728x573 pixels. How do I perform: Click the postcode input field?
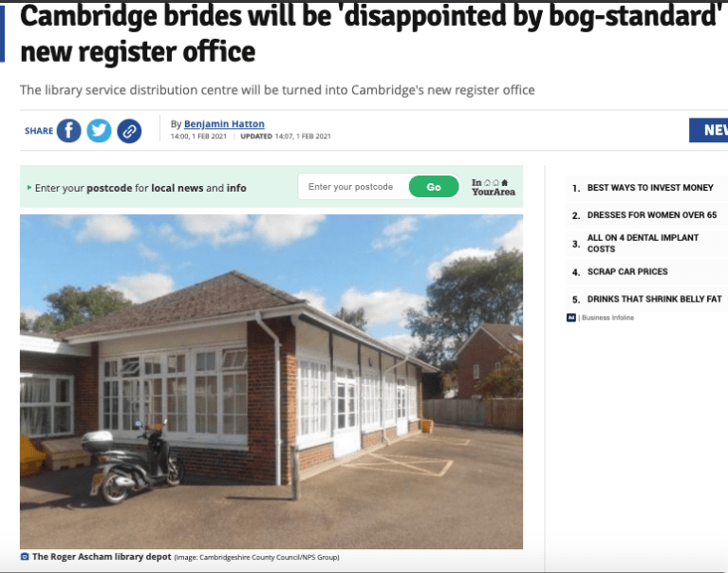coord(354,187)
